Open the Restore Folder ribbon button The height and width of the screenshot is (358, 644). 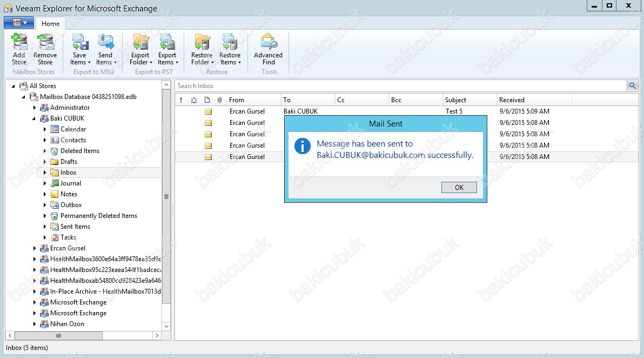[x=202, y=49]
